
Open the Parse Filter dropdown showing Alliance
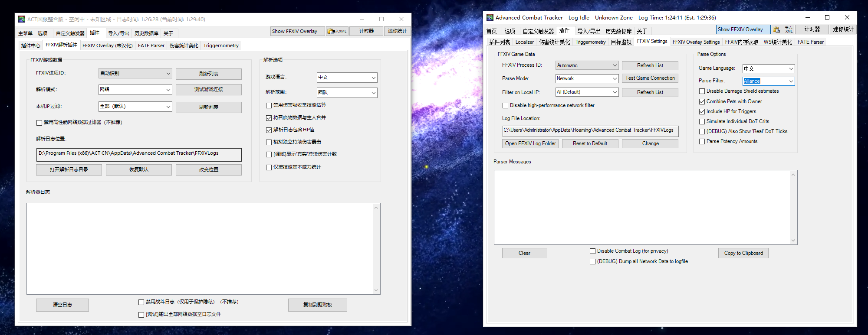[769, 81]
